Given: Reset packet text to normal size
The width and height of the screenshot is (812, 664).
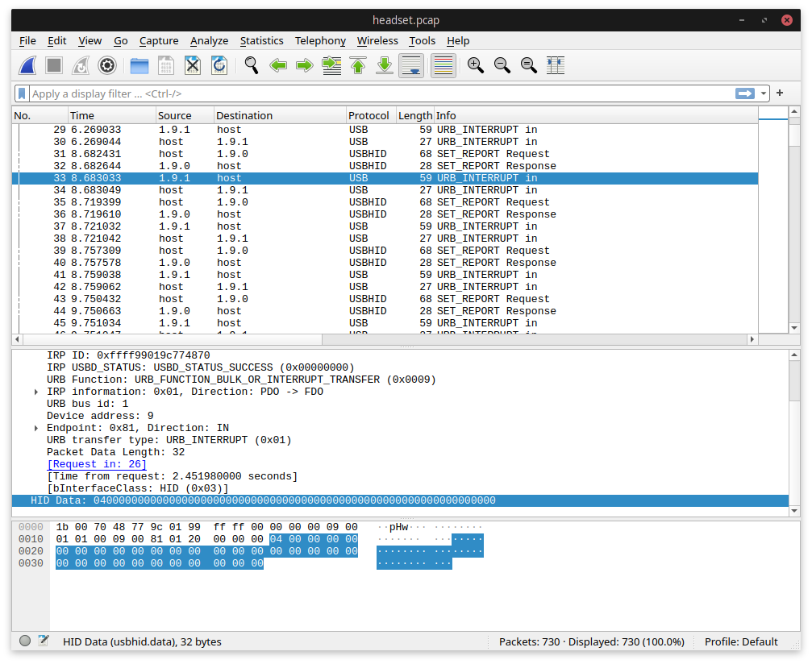Looking at the screenshot, I should 529,66.
